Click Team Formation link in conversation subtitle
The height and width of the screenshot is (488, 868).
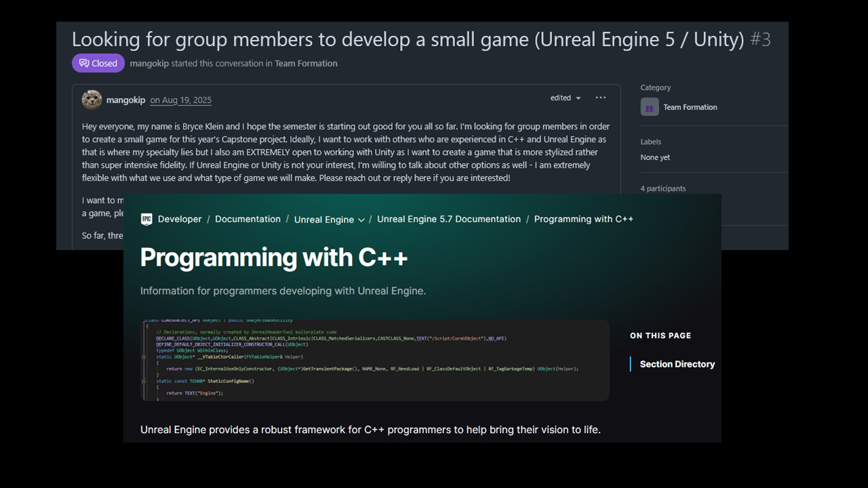point(306,63)
